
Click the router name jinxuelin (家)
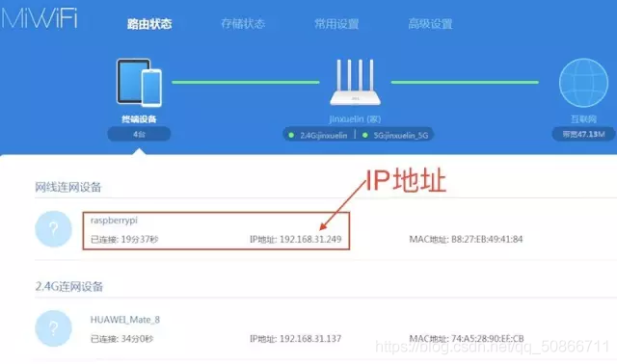pos(355,119)
